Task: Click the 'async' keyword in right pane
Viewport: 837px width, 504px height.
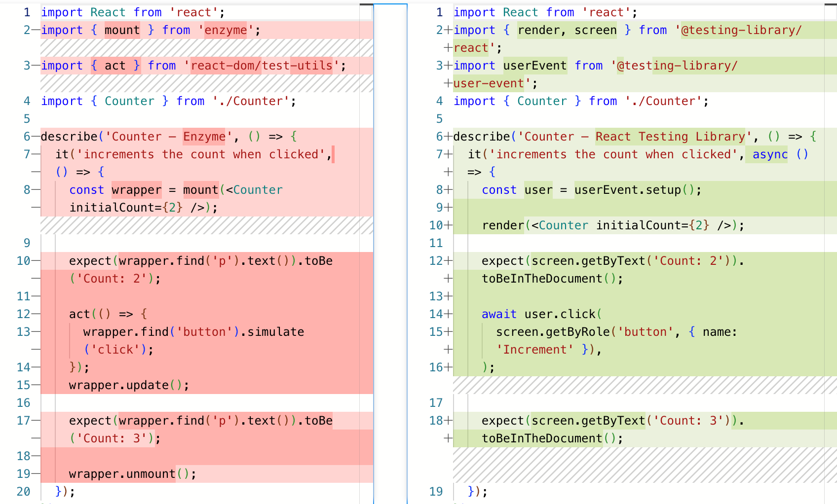Action: [x=770, y=154]
